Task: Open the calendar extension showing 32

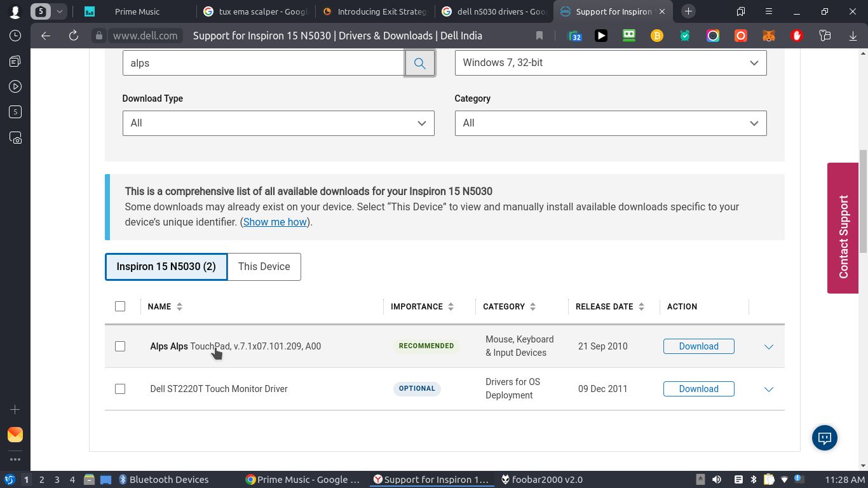Action: point(574,36)
